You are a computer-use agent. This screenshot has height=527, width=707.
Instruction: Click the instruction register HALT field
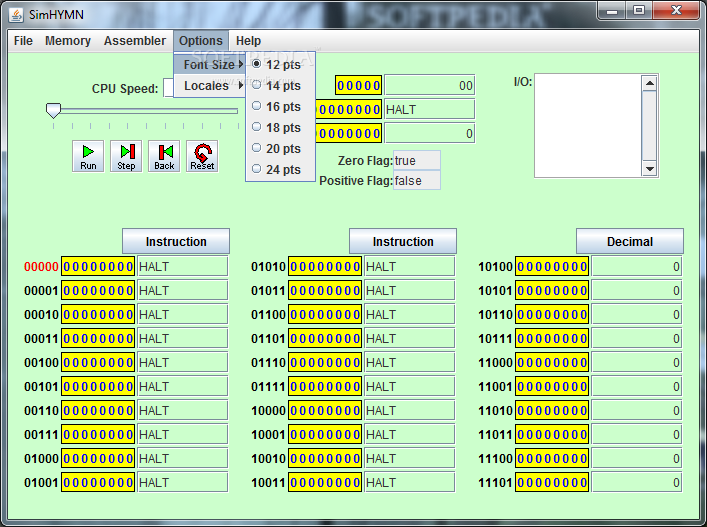coord(429,110)
